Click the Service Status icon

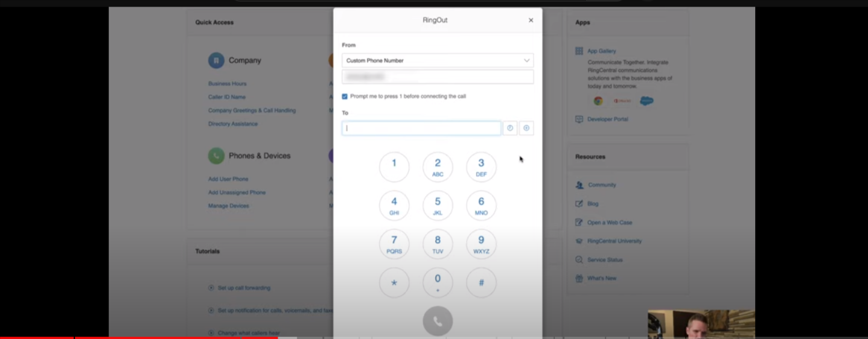click(579, 260)
